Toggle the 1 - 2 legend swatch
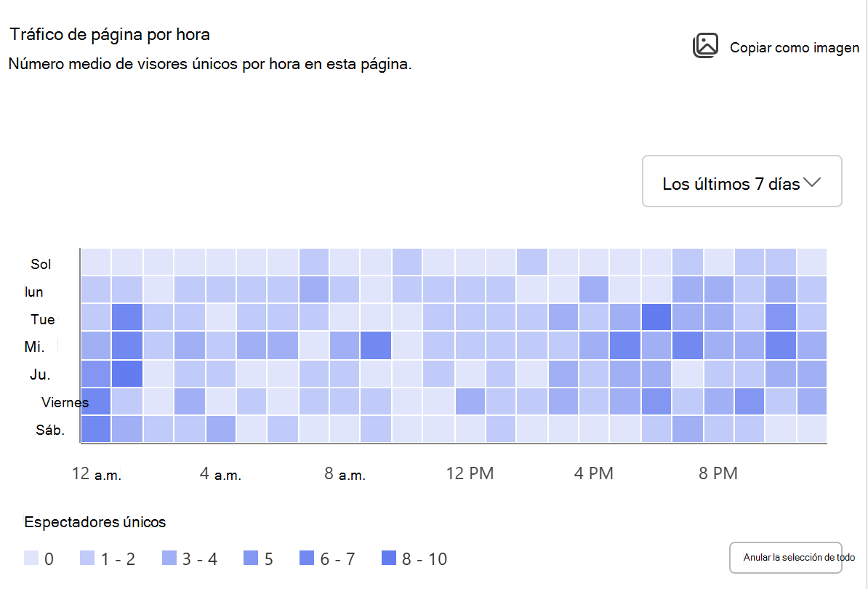 87,558
